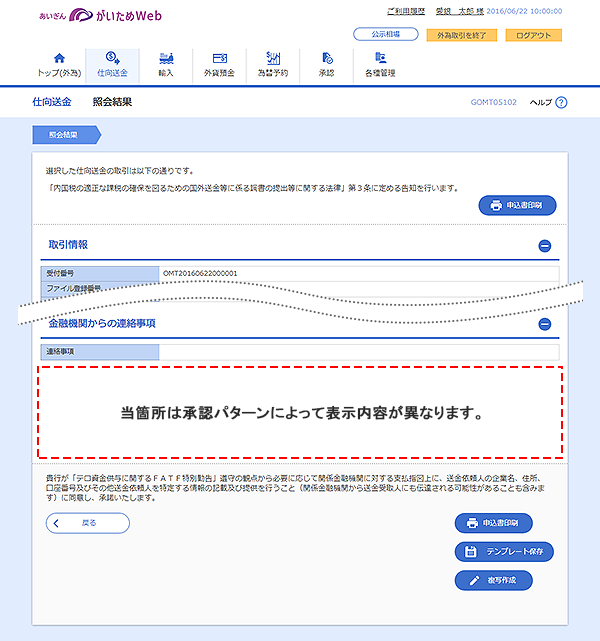The image size is (600, 641).
Task: Click the 公示相場 button
Action: coord(386,34)
